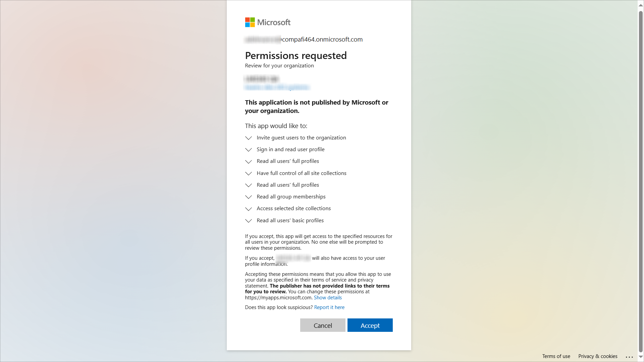Expand "Sign in and read user profile" chevron
This screenshot has height=362, width=644.
249,150
